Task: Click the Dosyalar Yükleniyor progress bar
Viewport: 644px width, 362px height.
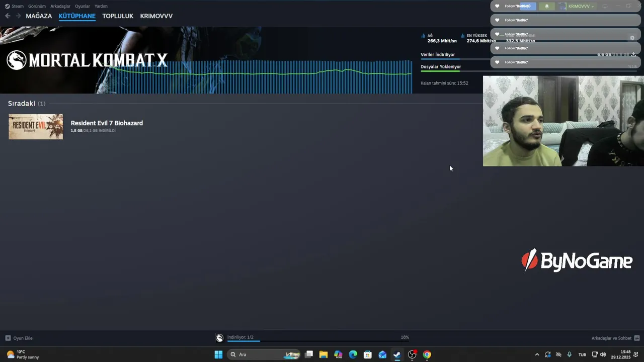Action: [x=528, y=71]
